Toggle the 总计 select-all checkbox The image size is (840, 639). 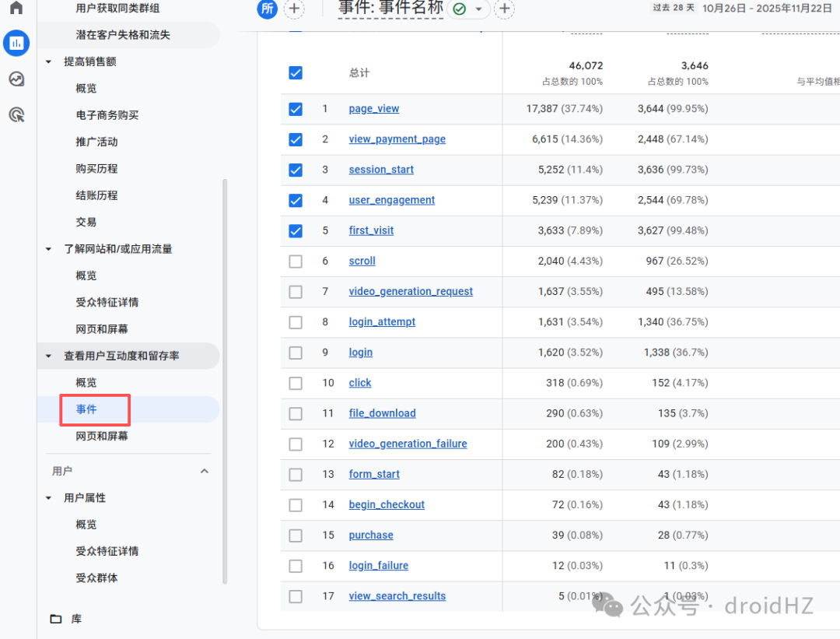pos(296,73)
